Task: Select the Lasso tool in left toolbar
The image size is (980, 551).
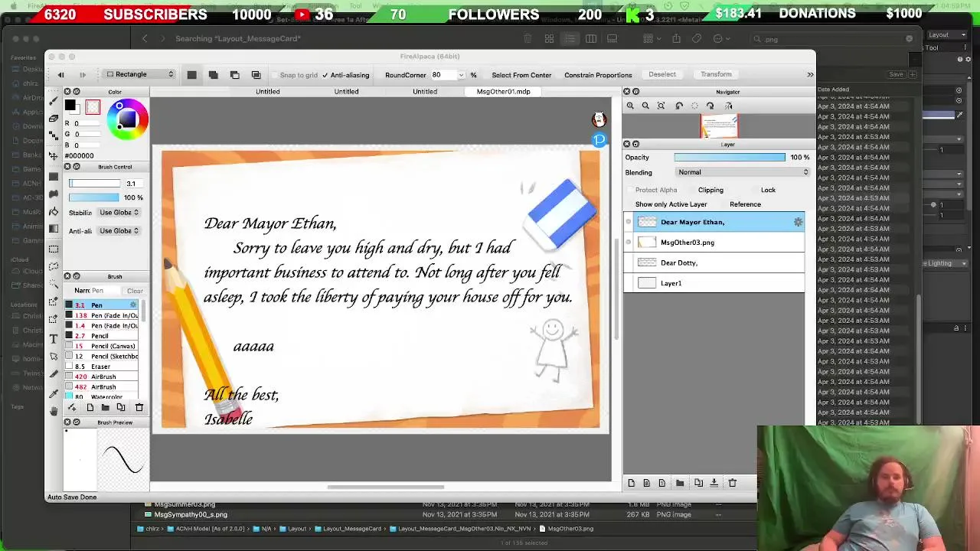Action: pyautogui.click(x=54, y=266)
